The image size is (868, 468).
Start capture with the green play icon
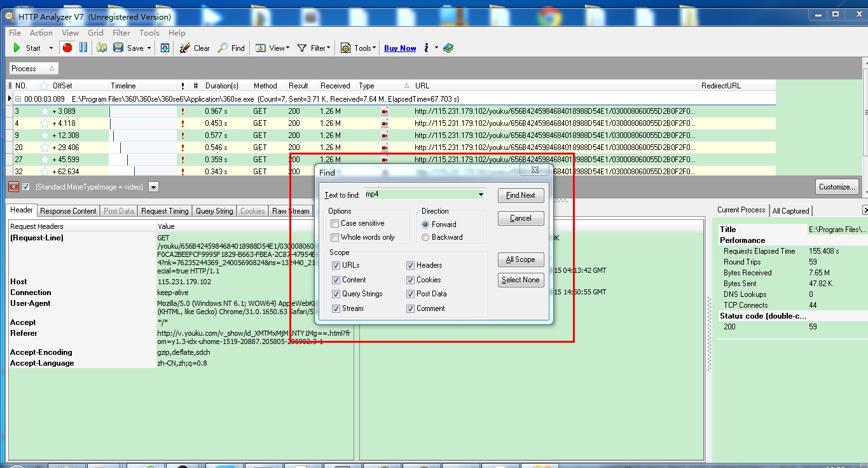tap(17, 48)
